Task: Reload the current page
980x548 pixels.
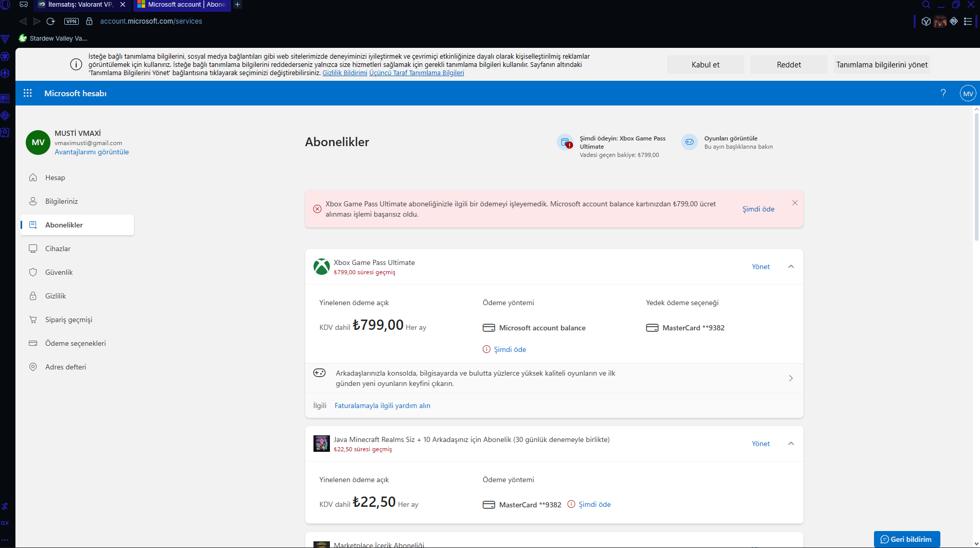Action: tap(50, 21)
